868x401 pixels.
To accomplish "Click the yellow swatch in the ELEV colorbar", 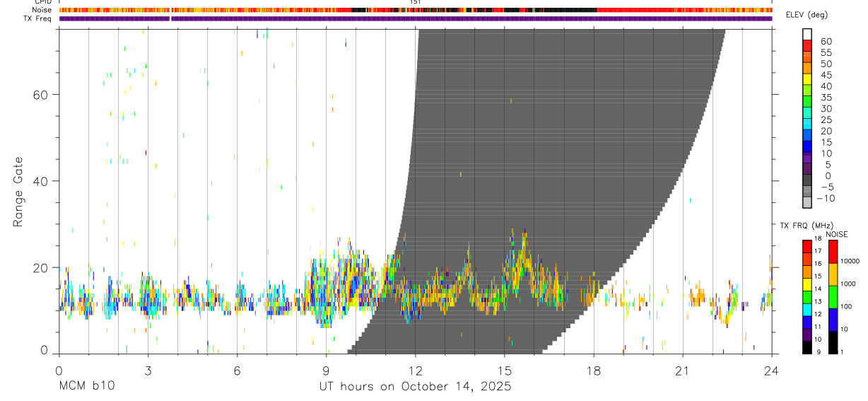I will click(807, 79).
